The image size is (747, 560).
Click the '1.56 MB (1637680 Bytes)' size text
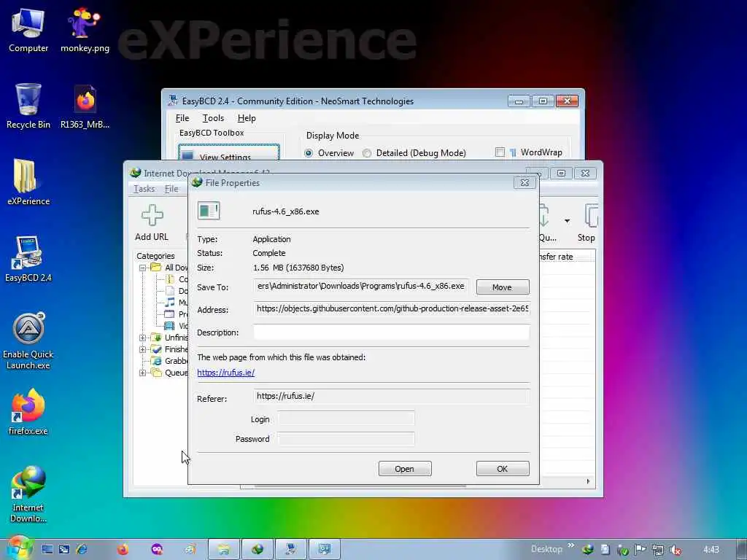(298, 268)
